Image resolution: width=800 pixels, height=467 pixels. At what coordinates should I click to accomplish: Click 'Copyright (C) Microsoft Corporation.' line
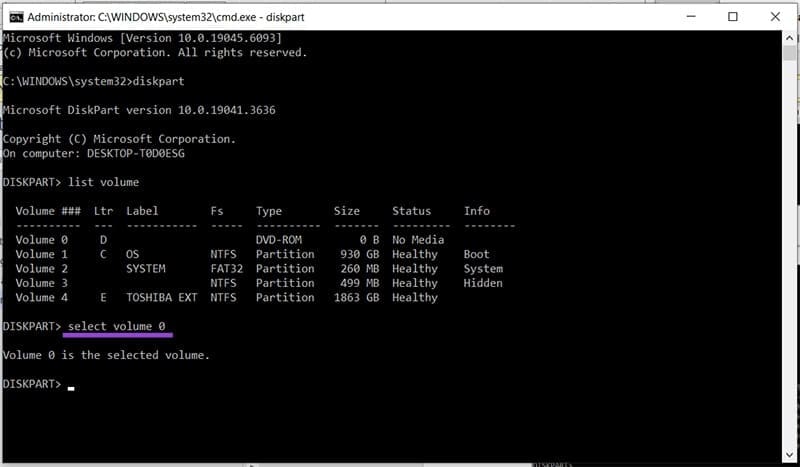click(119, 139)
